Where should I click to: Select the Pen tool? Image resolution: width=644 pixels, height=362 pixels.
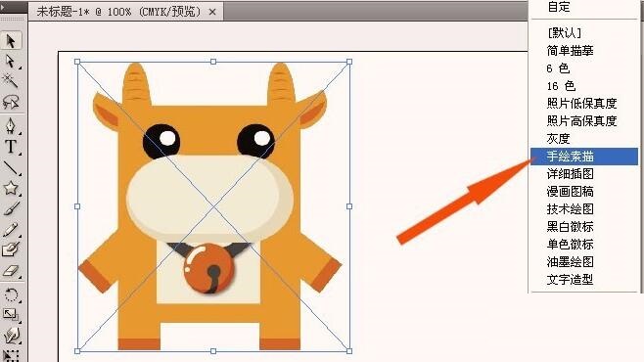tap(11, 125)
